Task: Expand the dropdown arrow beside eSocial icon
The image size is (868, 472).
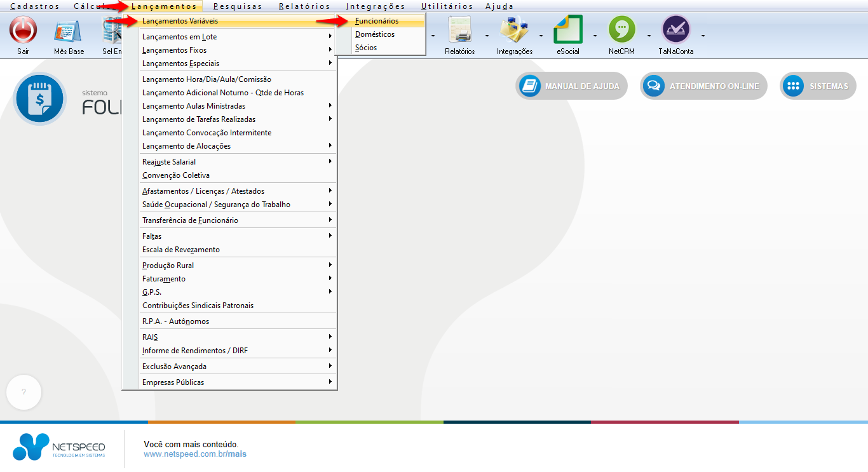Action: point(595,36)
